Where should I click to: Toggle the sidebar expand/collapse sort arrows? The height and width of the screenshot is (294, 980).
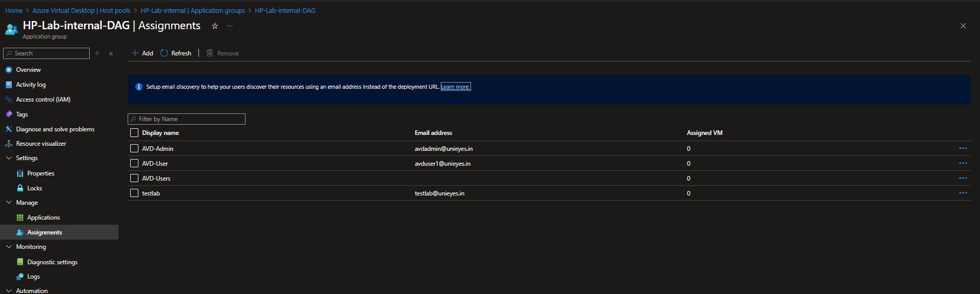coord(97,53)
